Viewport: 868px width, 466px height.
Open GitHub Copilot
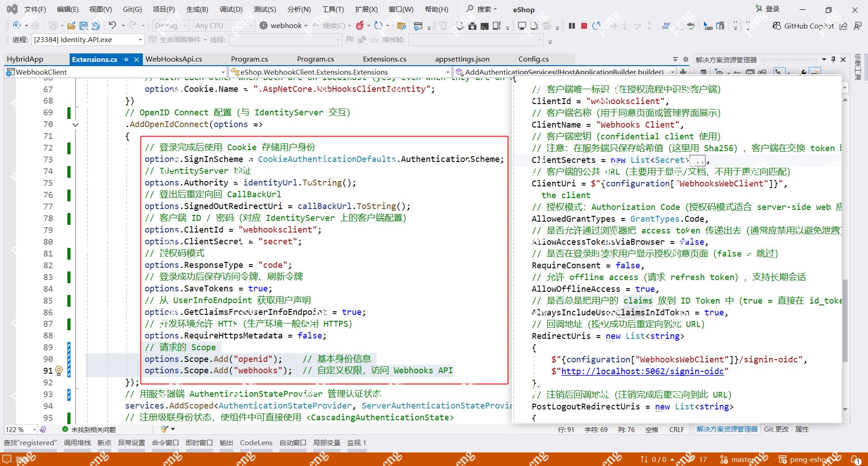803,26
